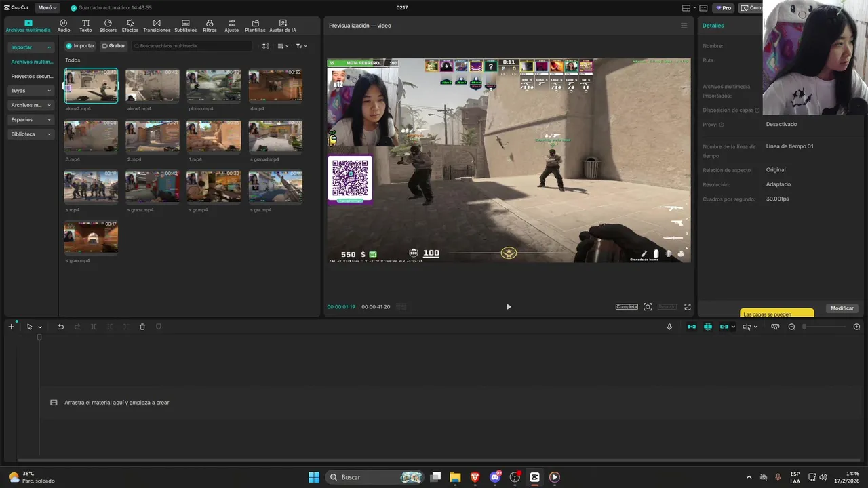Zoom in the timeline

(x=856, y=327)
